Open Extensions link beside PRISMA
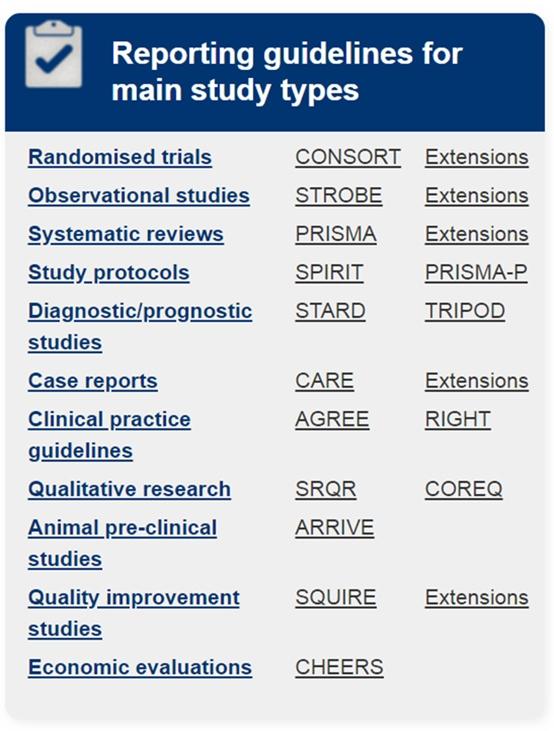This screenshot has width=554, height=731. tap(477, 234)
